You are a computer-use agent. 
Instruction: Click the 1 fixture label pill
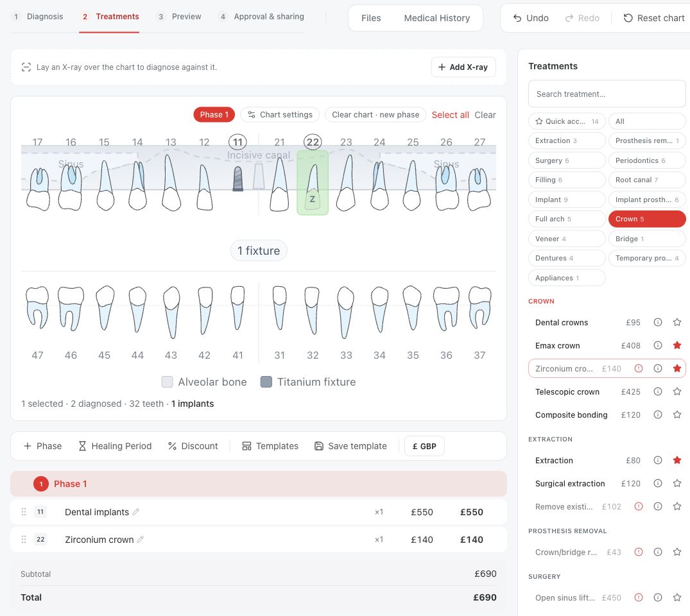[x=259, y=250]
